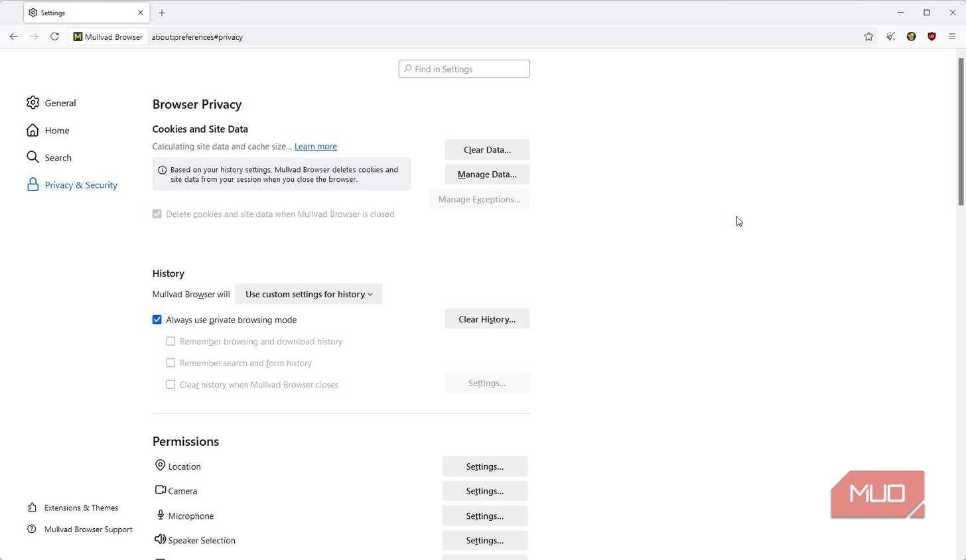
Task: Click the vertical page scrollbar thumb
Action: click(x=961, y=131)
